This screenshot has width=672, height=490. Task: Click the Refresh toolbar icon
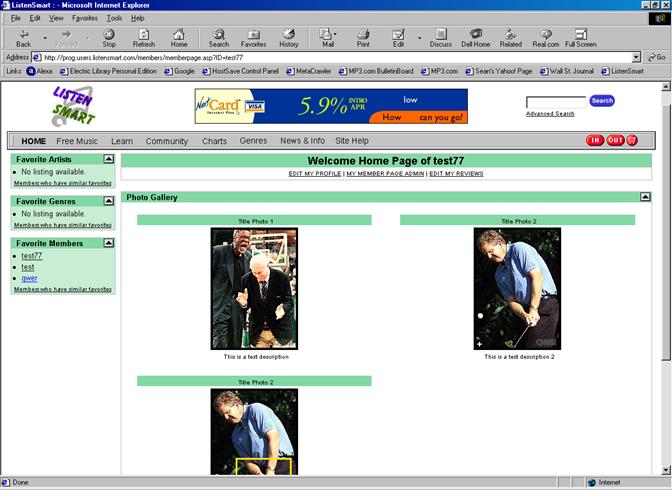pos(143,38)
